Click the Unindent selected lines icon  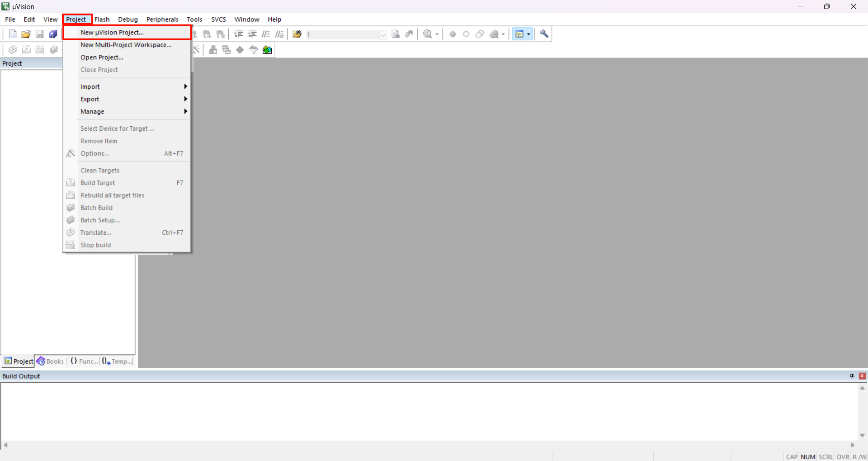252,34
